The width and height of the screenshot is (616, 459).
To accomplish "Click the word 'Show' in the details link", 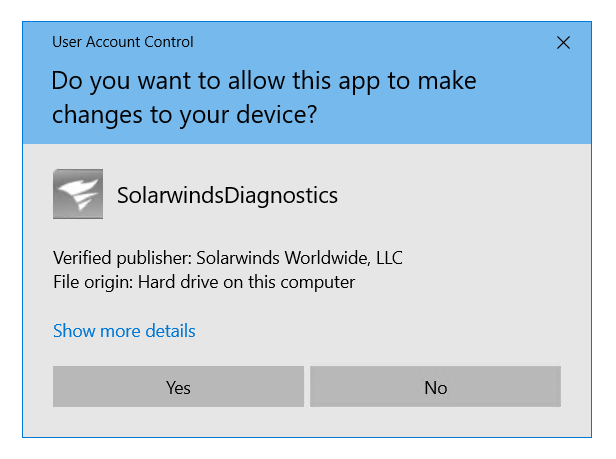I will [x=72, y=331].
